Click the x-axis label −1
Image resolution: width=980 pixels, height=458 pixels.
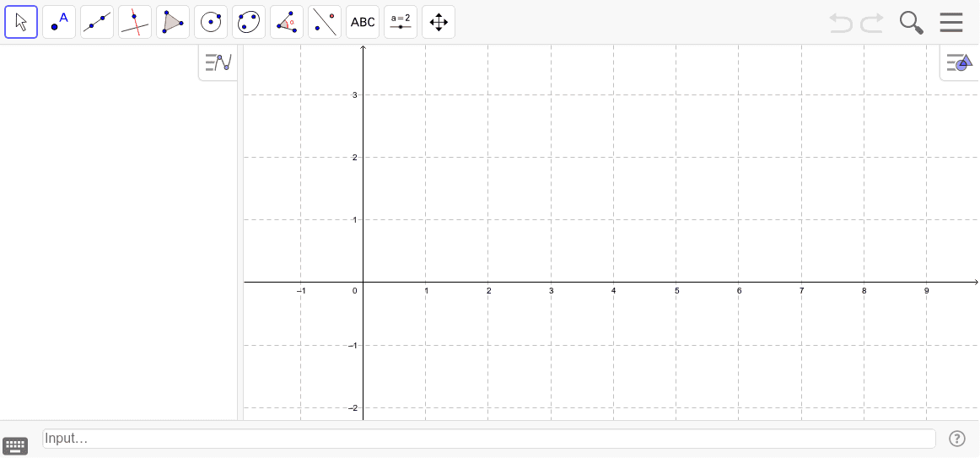tap(300, 290)
